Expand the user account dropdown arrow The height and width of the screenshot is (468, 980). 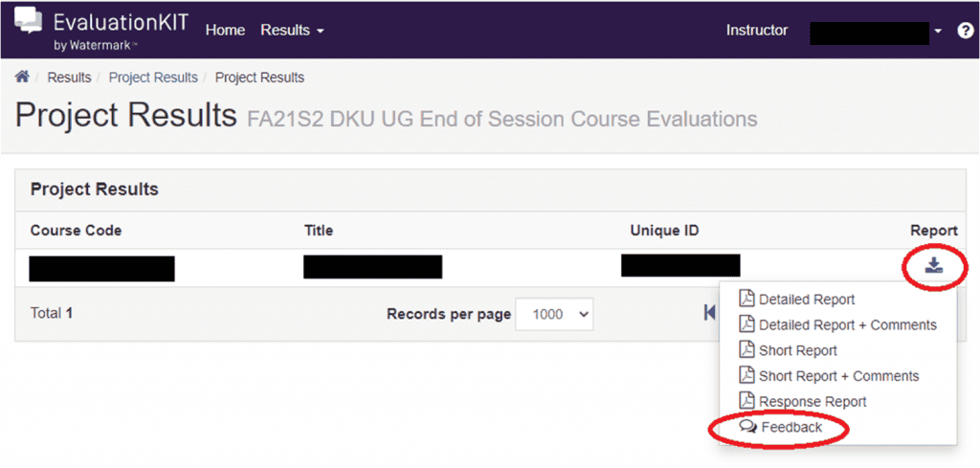(x=938, y=31)
